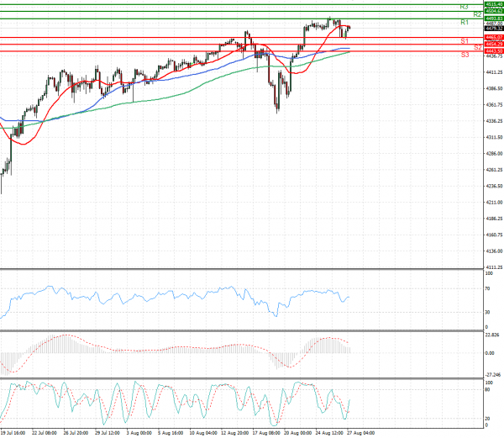Click the 20 Aug 00:00 date label
Viewport: 504px width, 438px height.
click(297, 433)
